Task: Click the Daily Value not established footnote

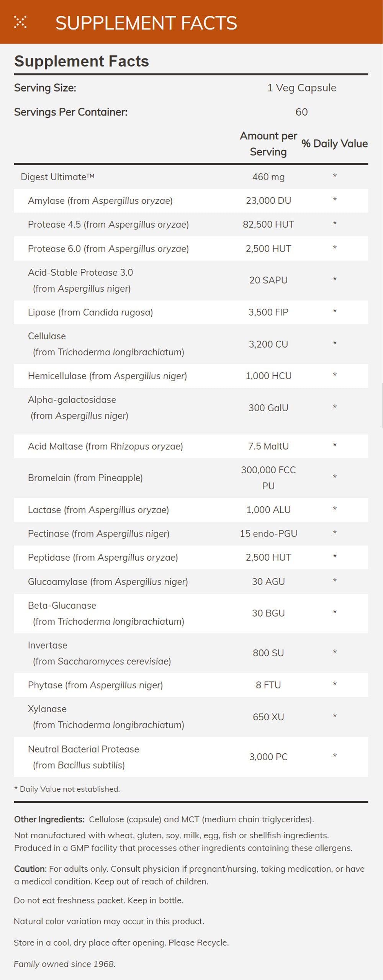Action: coord(67,789)
